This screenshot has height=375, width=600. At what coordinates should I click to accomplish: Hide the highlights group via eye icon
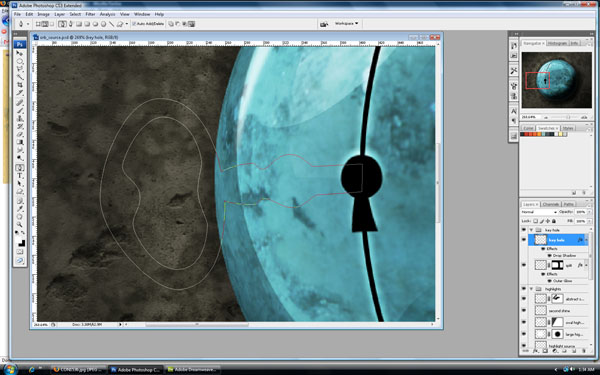point(524,289)
